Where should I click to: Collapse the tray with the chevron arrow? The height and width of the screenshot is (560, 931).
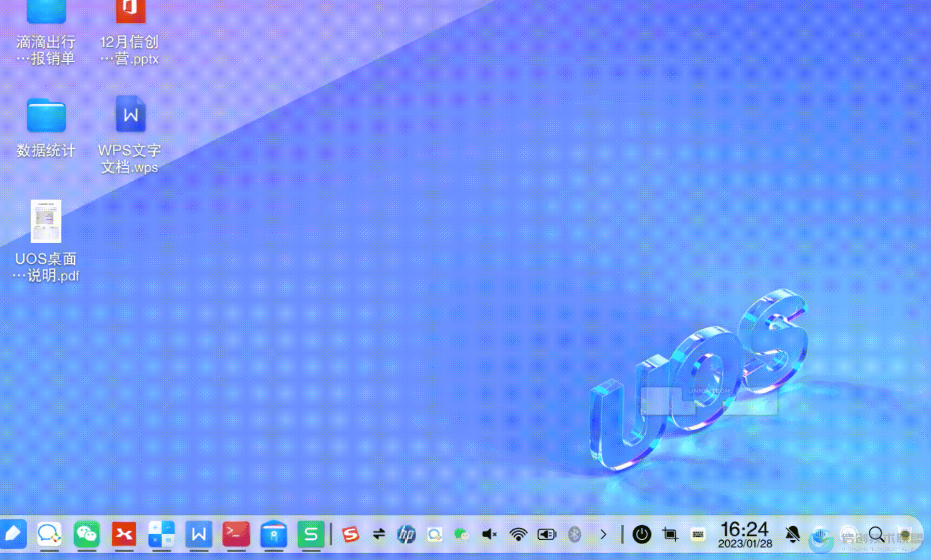point(603,534)
